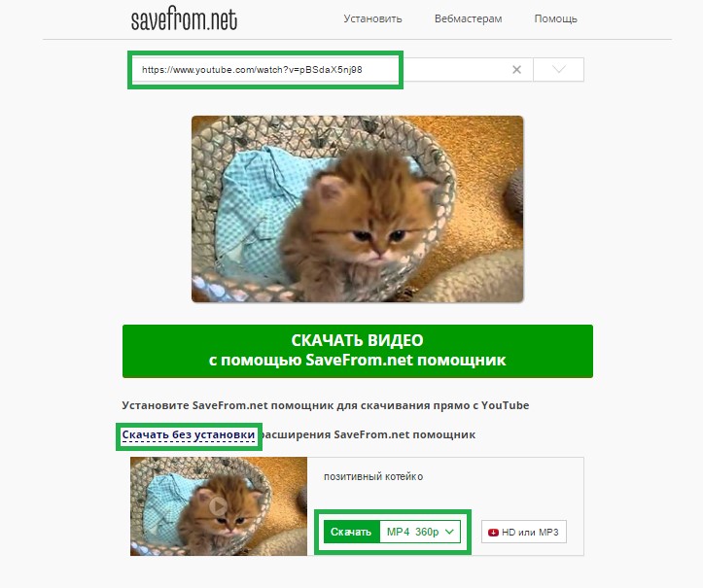Click the bottom-left corner of the small video thumbnail

pyautogui.click(x=134, y=551)
